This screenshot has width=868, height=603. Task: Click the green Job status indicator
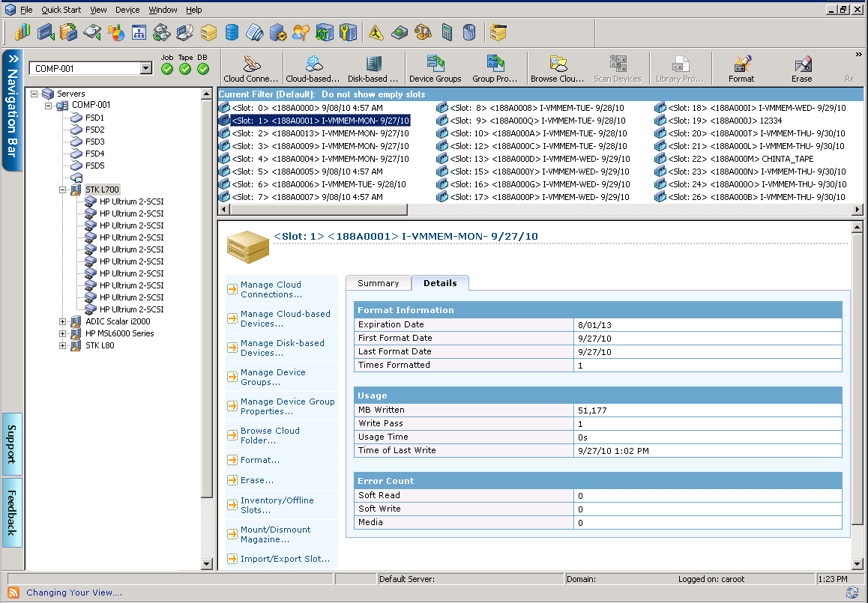167,69
